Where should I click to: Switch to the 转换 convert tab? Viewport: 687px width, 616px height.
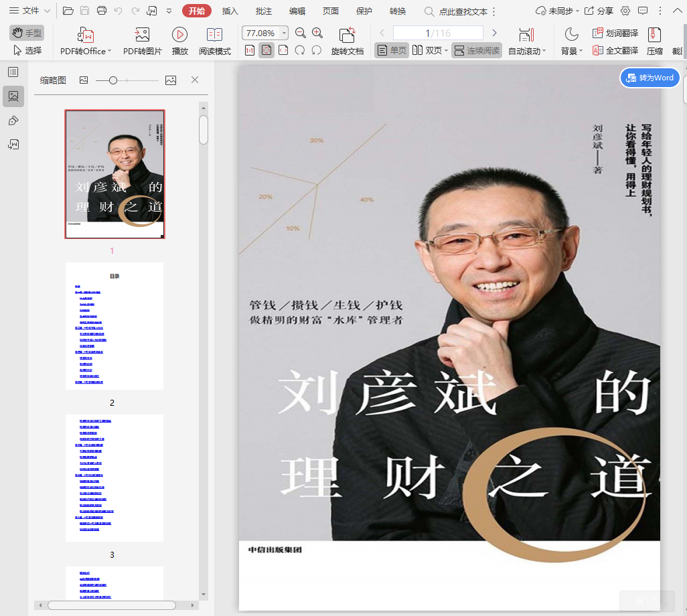tap(398, 11)
